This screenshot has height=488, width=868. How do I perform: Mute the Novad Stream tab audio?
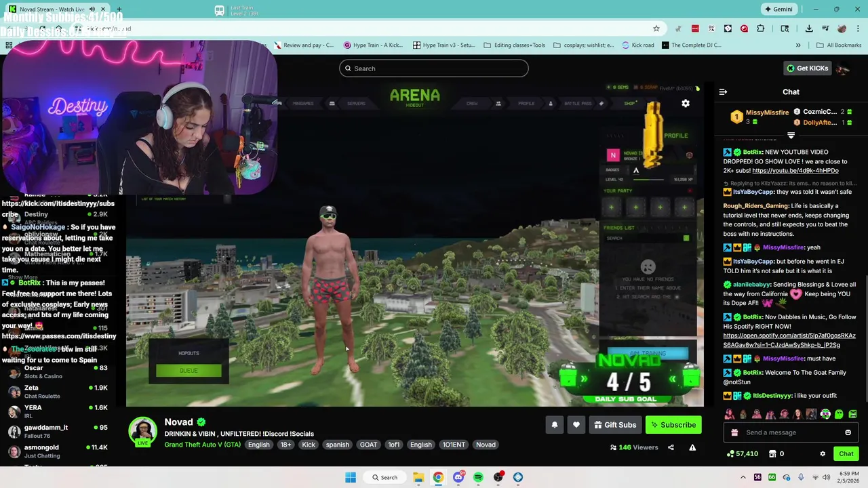point(92,9)
